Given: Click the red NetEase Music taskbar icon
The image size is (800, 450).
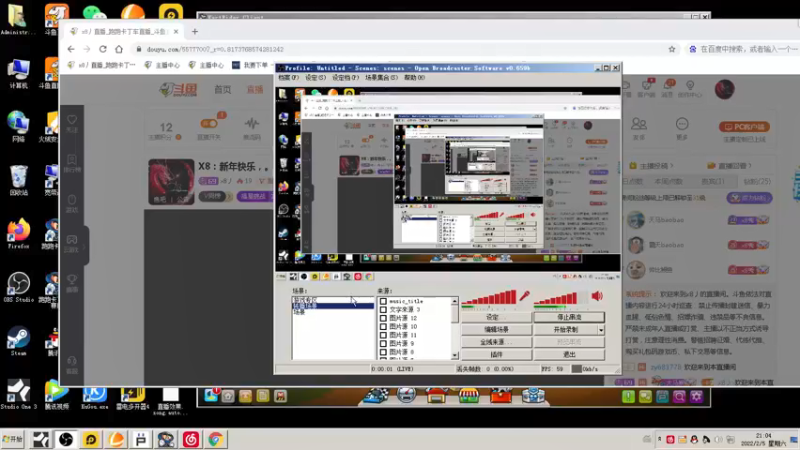Looking at the screenshot, I should pos(191,439).
